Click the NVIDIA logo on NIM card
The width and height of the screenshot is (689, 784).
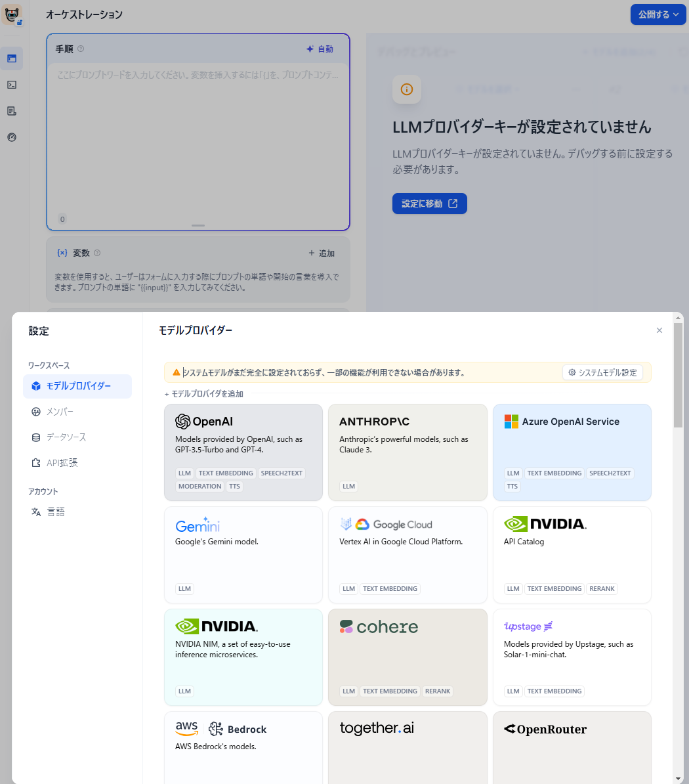pyautogui.click(x=217, y=626)
